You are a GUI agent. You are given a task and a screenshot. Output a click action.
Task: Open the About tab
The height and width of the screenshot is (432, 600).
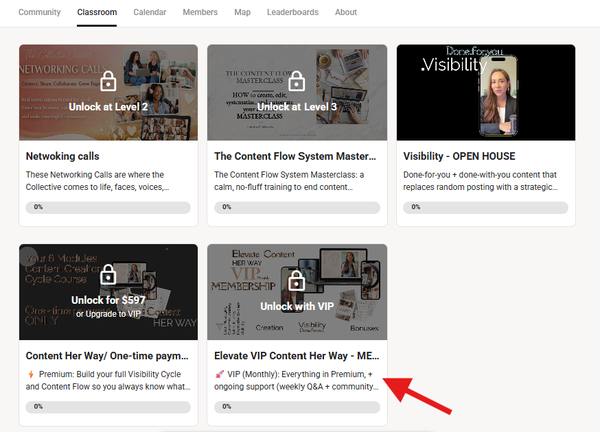point(346,12)
